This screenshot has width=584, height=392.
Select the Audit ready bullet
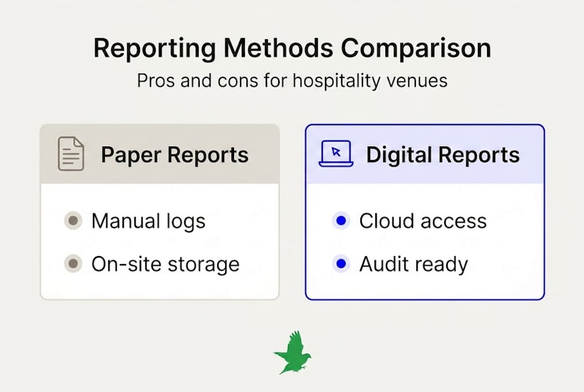[341, 264]
